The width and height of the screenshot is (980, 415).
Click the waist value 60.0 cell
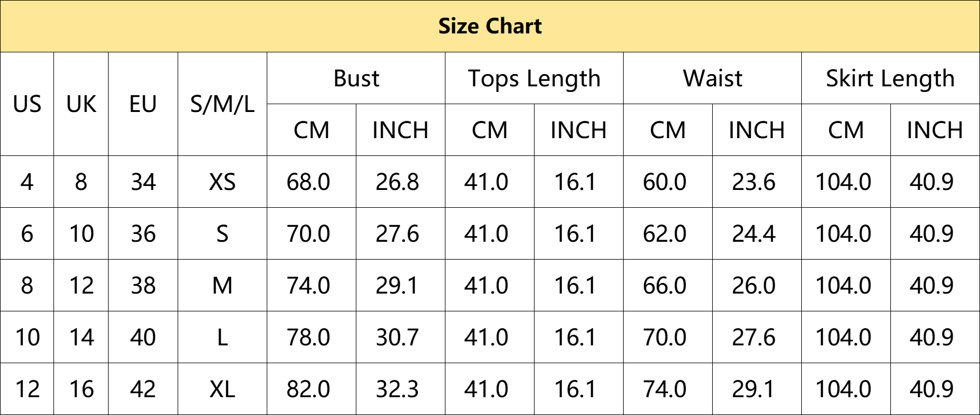click(x=668, y=182)
